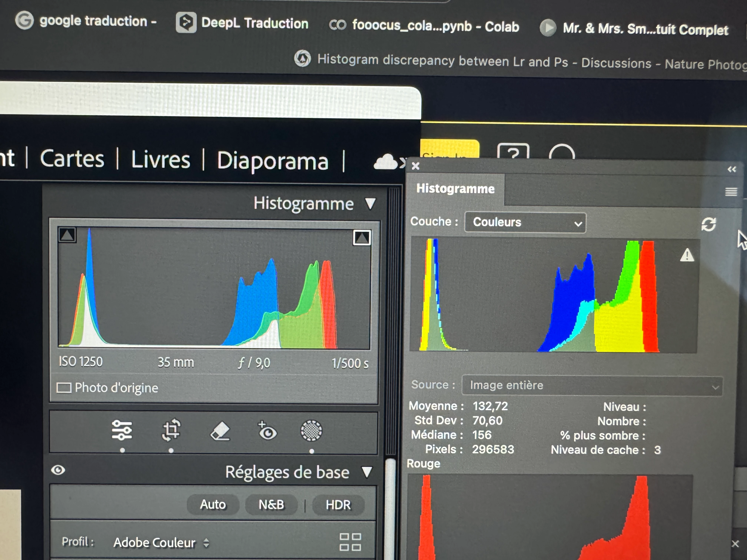Check the Photo d'origine checkbox
Viewport: 747px width, 560px height.
point(64,388)
